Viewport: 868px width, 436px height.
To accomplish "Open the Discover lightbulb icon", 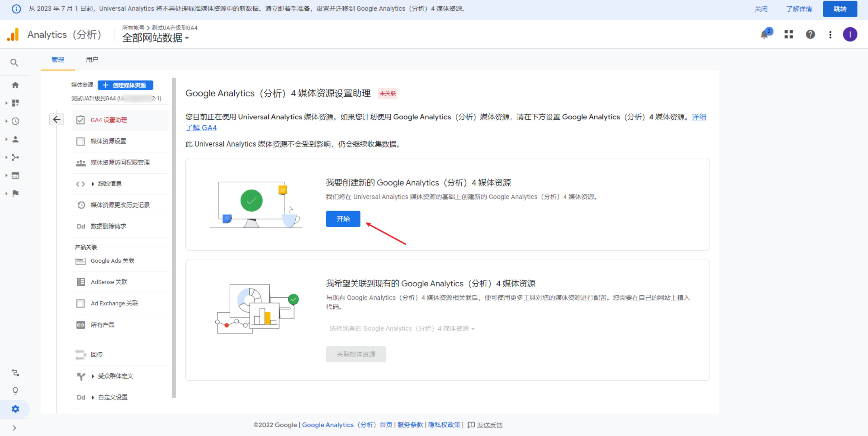I will coord(15,391).
